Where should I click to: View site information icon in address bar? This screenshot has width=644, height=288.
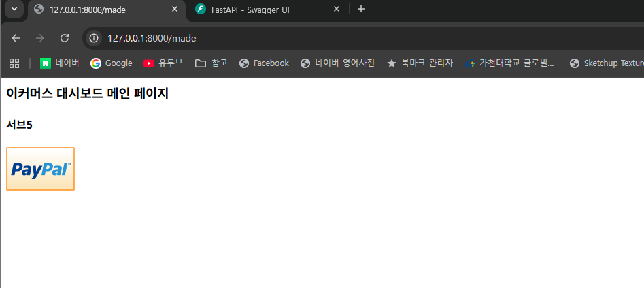[94, 38]
